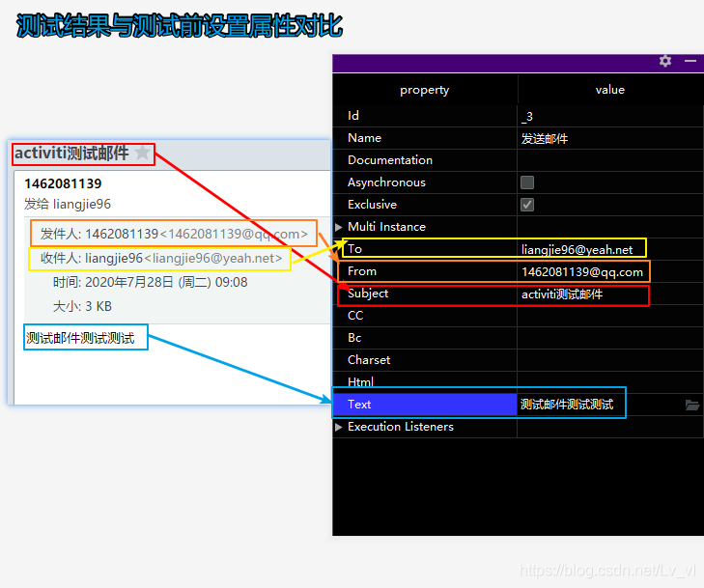Select the highlighted Text property label
The width and height of the screenshot is (704, 588).
(x=359, y=405)
